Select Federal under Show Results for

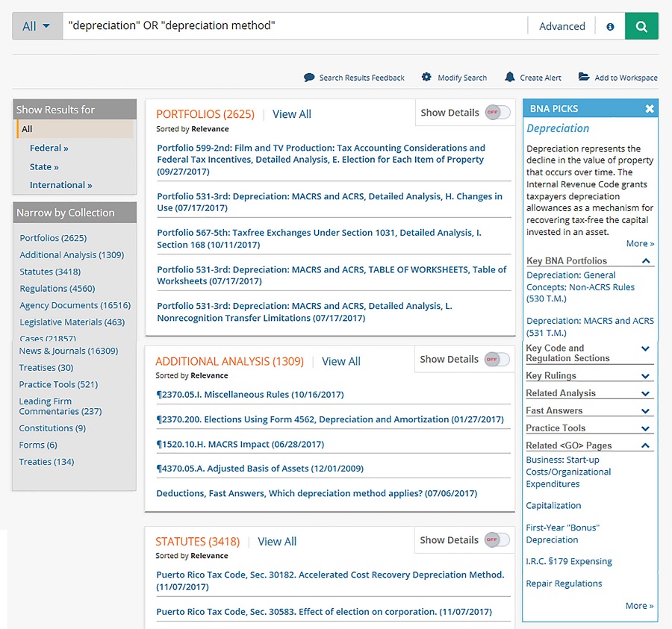[x=49, y=148]
